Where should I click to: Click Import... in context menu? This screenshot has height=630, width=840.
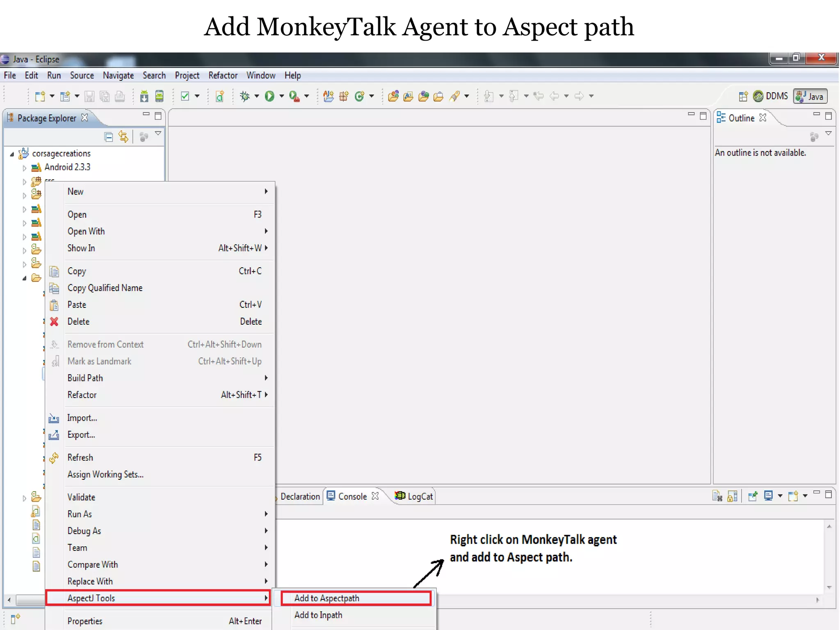pyautogui.click(x=160, y=418)
